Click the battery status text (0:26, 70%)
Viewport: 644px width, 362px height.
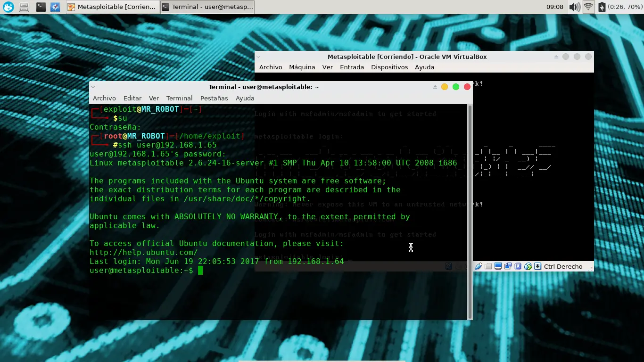click(625, 7)
